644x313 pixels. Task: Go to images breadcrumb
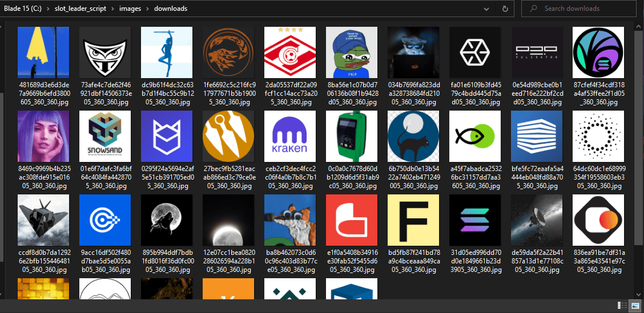(131, 9)
